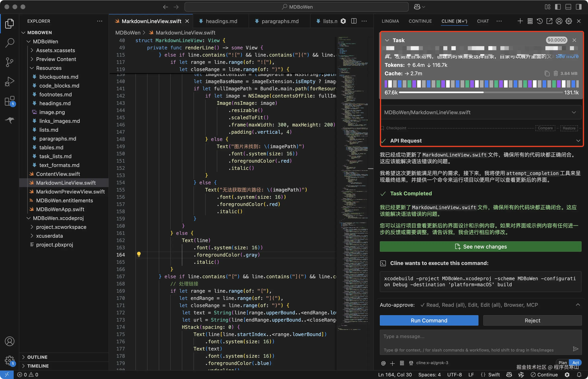
Task: Switch Cline to Act mode
Action: 576,363
